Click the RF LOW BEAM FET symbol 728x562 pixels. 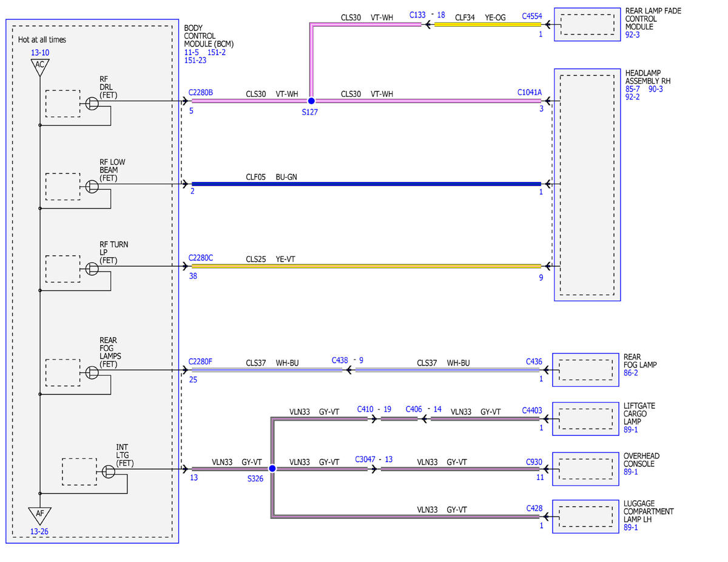(x=91, y=187)
